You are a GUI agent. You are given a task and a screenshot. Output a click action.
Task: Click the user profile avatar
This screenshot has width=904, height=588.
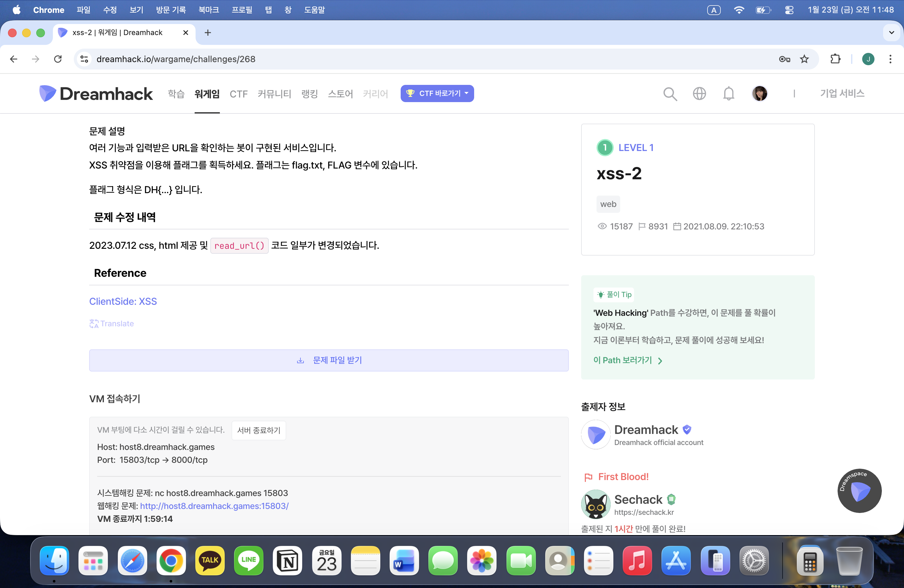click(x=759, y=93)
